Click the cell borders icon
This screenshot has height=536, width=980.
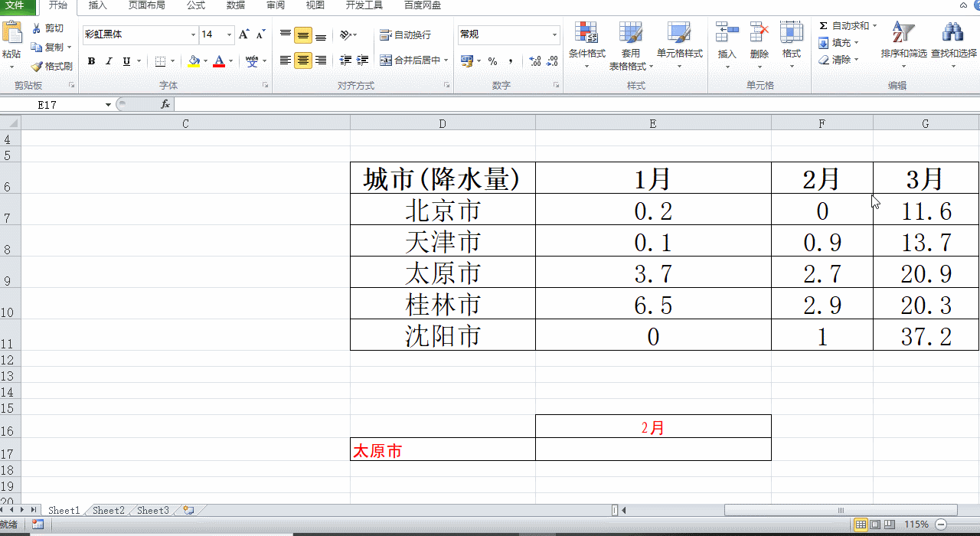(160, 61)
